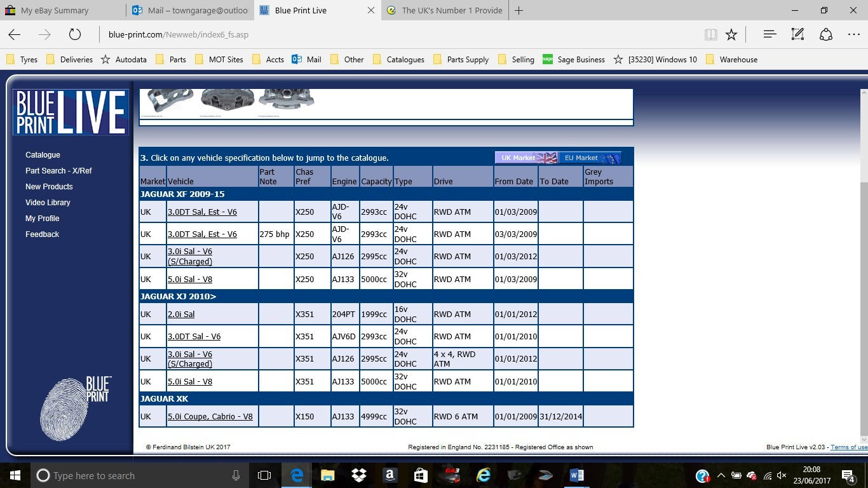Open the Edge Hub lines icon

coord(770,34)
